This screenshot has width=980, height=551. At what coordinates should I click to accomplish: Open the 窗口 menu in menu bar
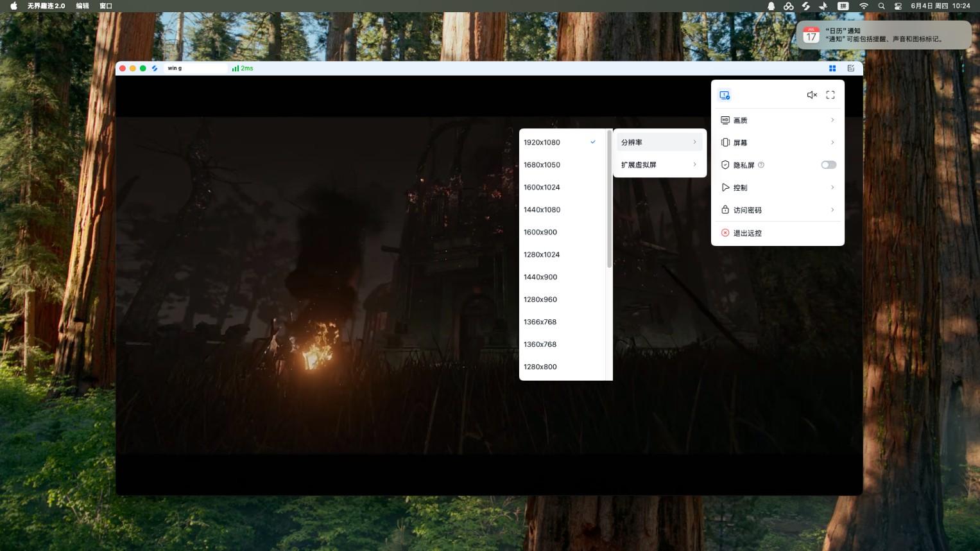(106, 6)
